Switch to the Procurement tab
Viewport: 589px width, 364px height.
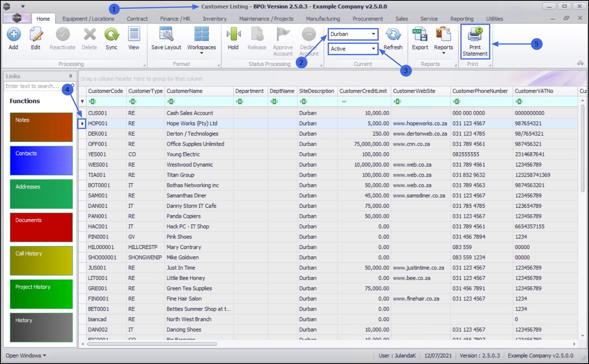[368, 19]
